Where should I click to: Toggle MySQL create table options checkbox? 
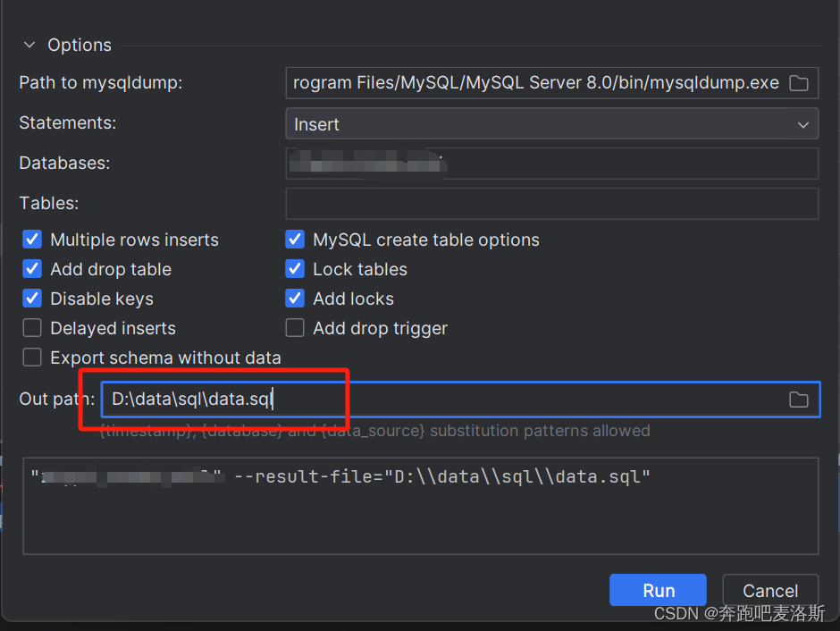[x=295, y=239]
